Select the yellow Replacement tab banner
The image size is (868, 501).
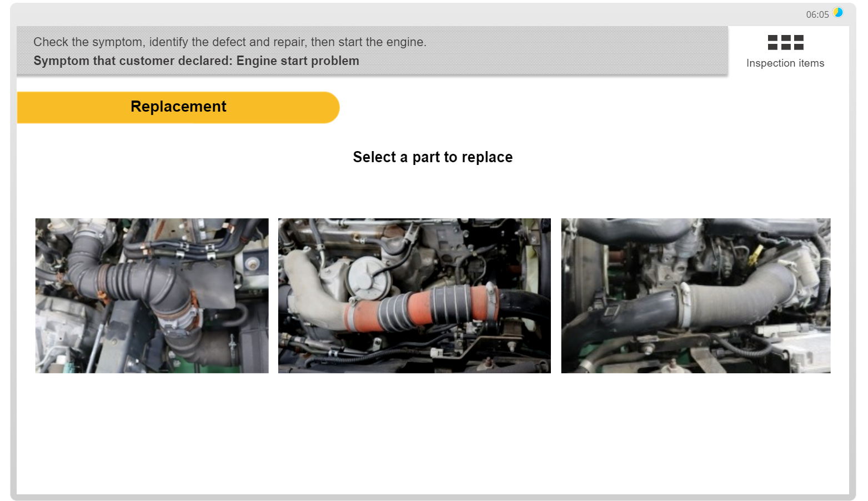(x=178, y=107)
